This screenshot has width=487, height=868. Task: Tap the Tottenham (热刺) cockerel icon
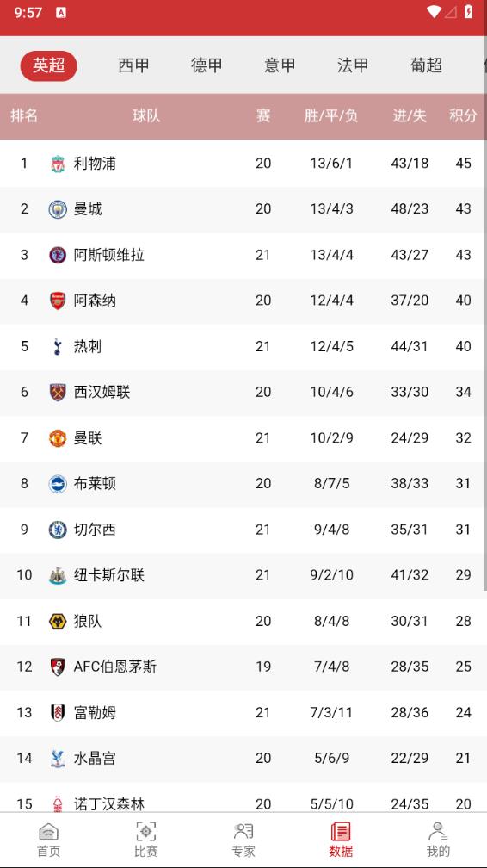click(x=58, y=346)
